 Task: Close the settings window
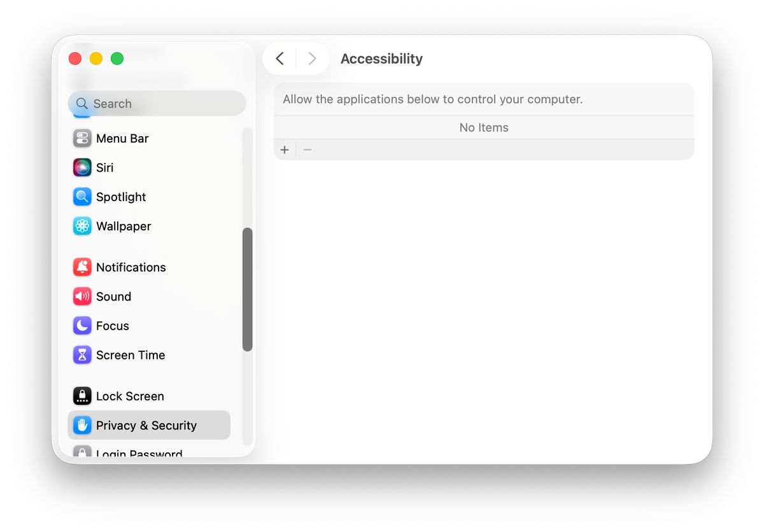coord(75,59)
